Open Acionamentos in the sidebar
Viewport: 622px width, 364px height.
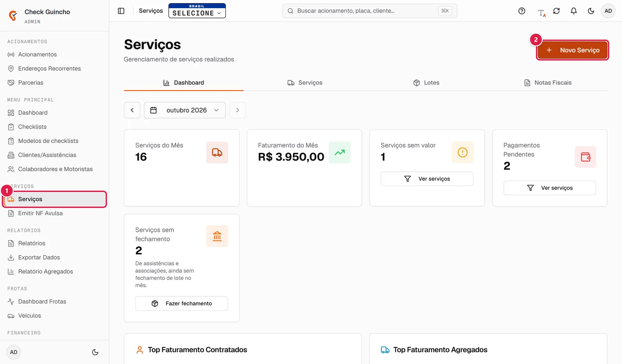click(54, 54)
